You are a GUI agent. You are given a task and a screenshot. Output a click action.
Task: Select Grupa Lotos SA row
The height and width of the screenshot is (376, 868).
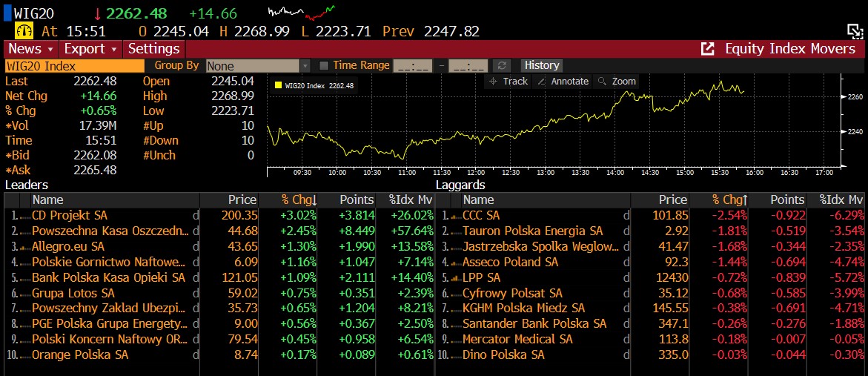(219, 293)
